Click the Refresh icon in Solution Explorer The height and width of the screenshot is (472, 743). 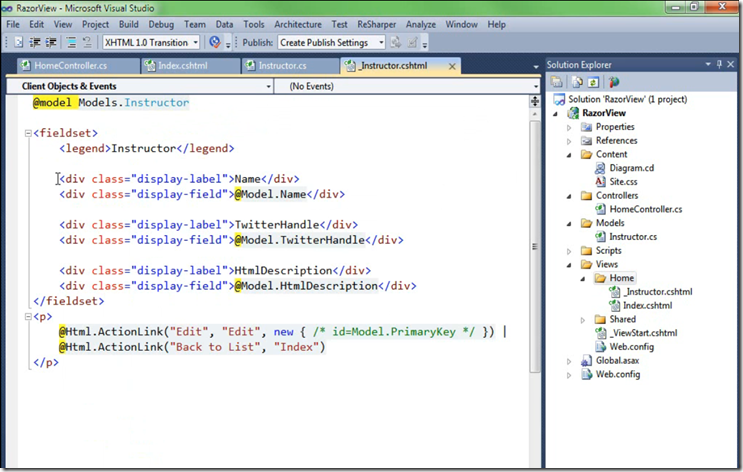tap(593, 82)
